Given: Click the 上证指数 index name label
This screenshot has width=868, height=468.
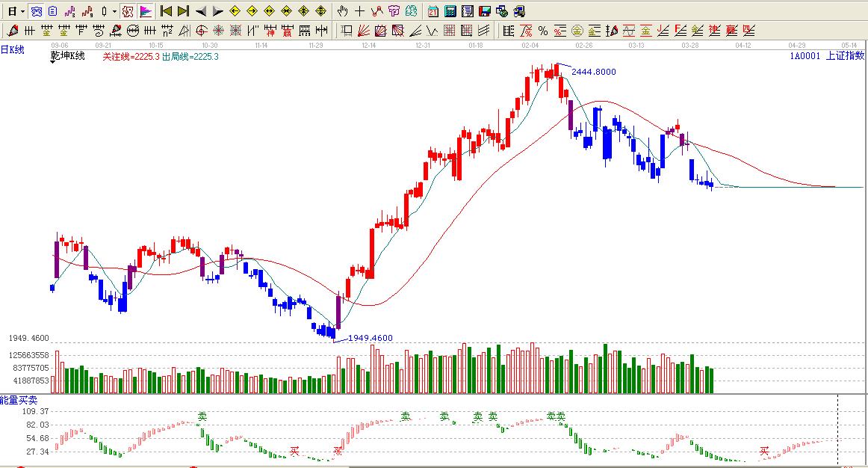Looking at the screenshot, I should click(844, 55).
